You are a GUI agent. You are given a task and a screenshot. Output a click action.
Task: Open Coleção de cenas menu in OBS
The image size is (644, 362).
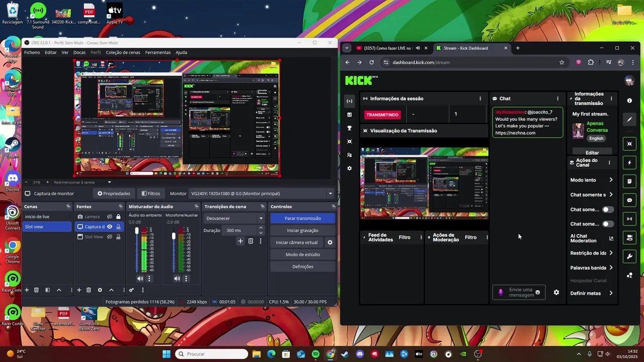[123, 52]
